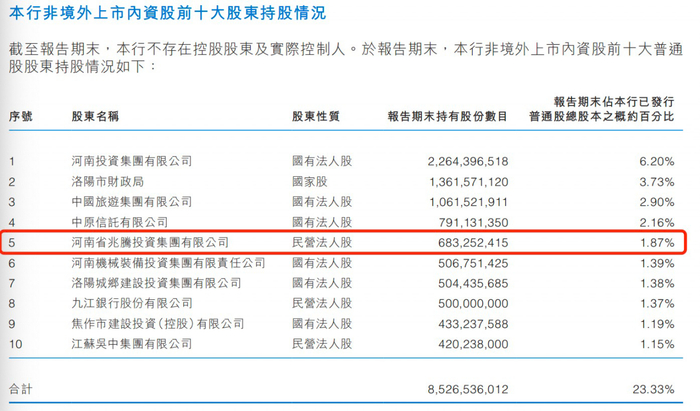Select shareholder 洛陽市財政局

tap(108, 182)
